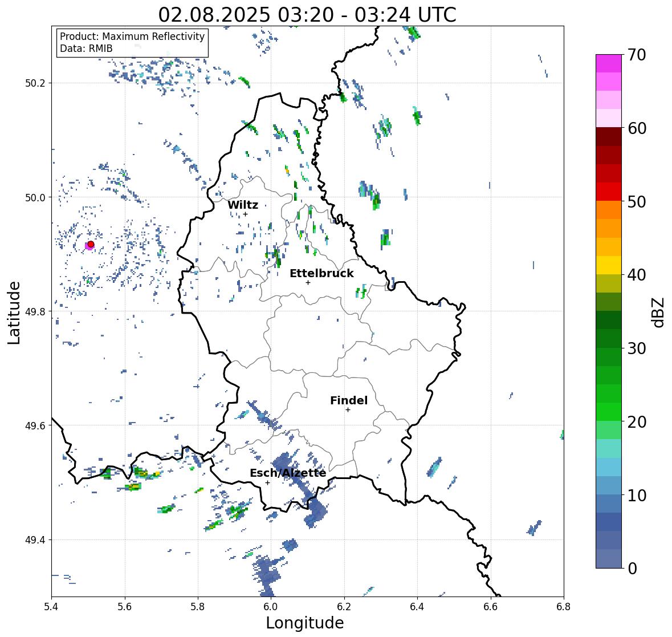Viewport: 672px width, 637px height.
Task: Click the colorbar tick value 40
Action: coord(637,275)
